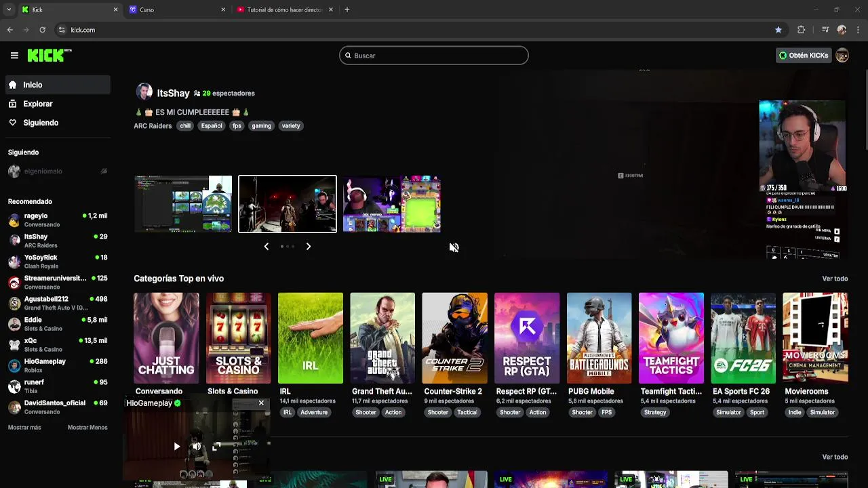Open the Counter-Strike 2 category card

(454, 338)
